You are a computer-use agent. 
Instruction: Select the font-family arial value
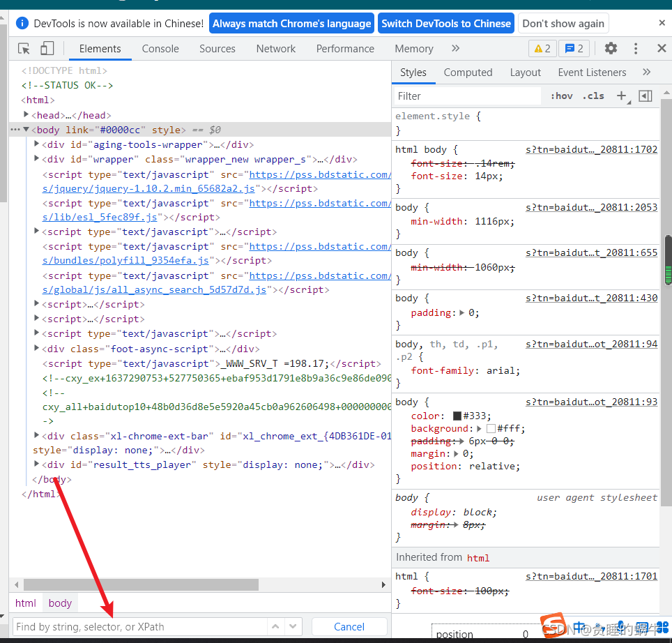click(501, 371)
